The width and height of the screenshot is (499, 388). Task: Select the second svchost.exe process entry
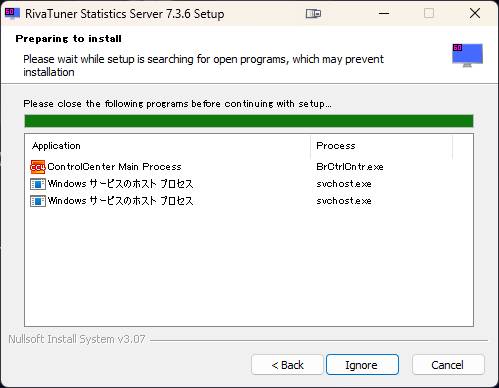tap(344, 201)
